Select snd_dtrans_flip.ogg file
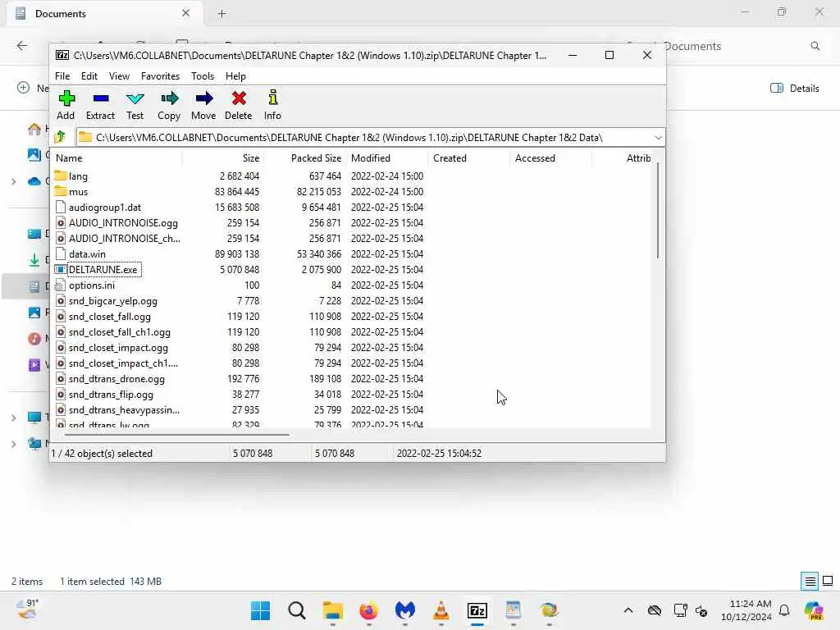 coord(111,395)
